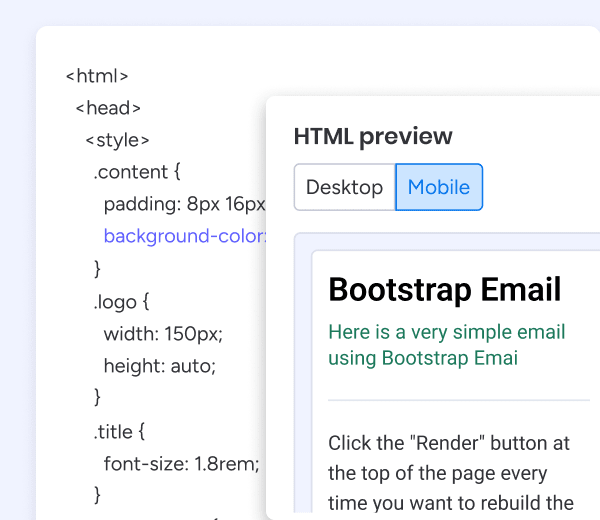Click the '.logo {' selector line
Viewport: 600px width, 520px height.
point(122,302)
